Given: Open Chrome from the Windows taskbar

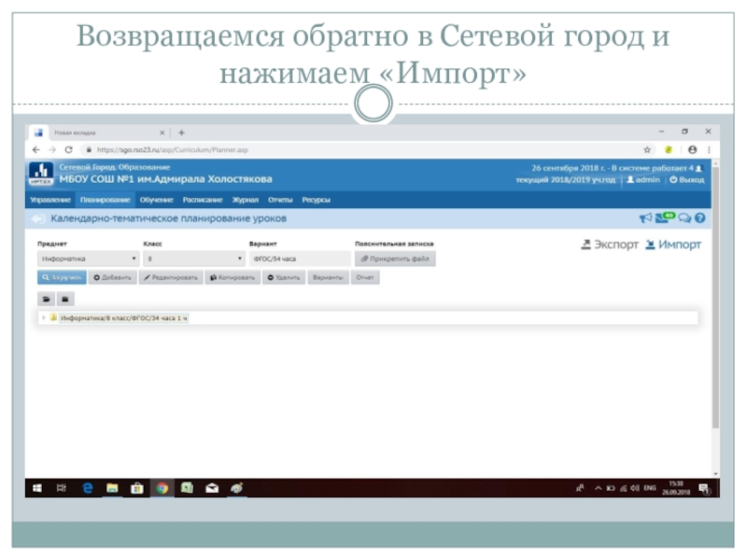Looking at the screenshot, I should (x=162, y=487).
